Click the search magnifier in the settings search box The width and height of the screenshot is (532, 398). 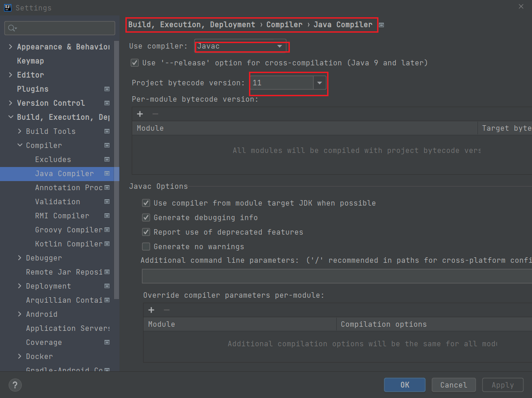click(x=11, y=28)
